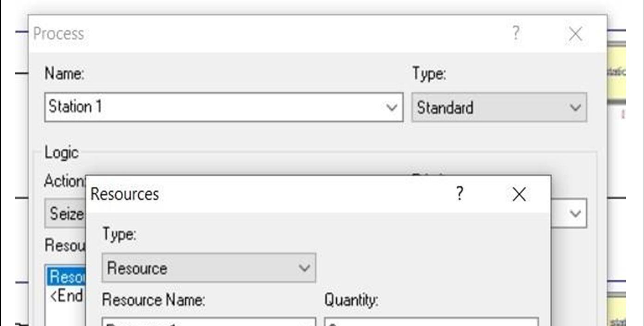Open the Type dropdown showing Standard
Viewport: 644px width, 326px height.
pos(499,108)
